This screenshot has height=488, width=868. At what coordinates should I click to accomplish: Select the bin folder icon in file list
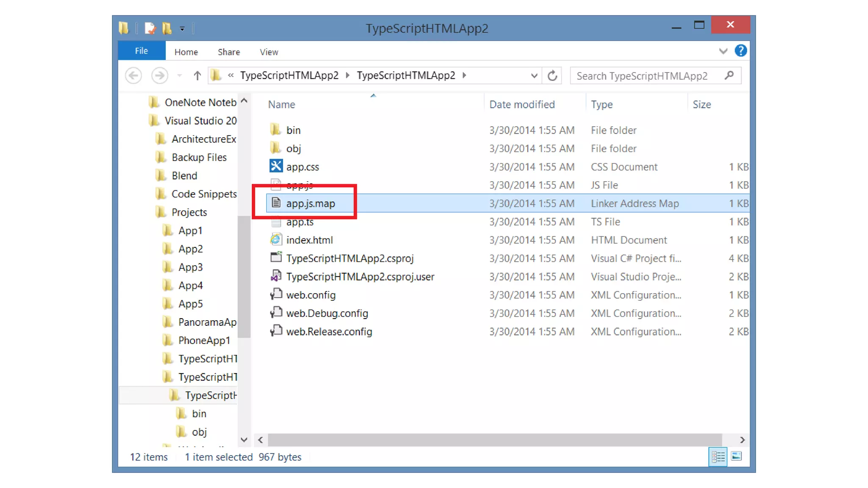click(275, 129)
